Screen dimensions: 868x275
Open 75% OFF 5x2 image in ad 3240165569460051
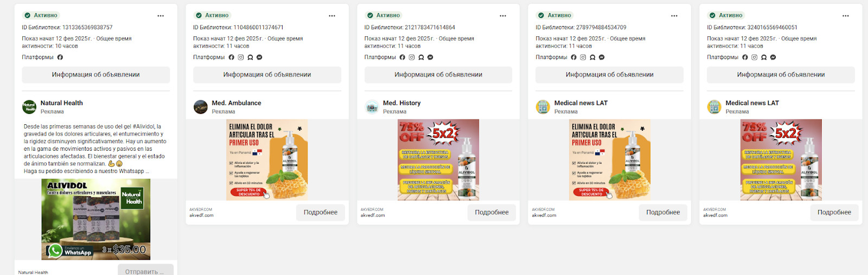pos(781,160)
